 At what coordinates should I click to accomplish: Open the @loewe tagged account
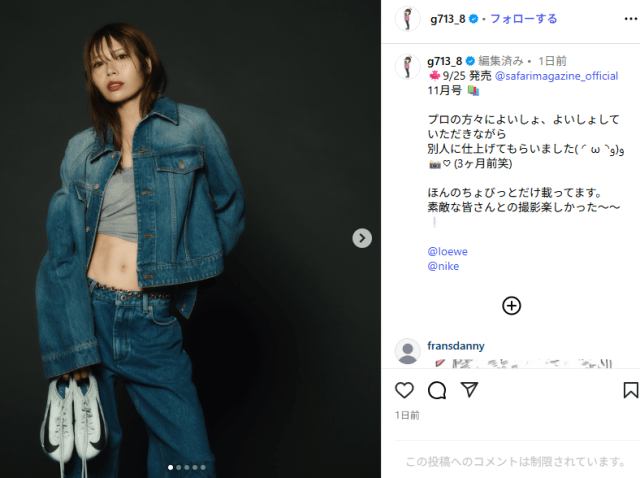coord(447,251)
